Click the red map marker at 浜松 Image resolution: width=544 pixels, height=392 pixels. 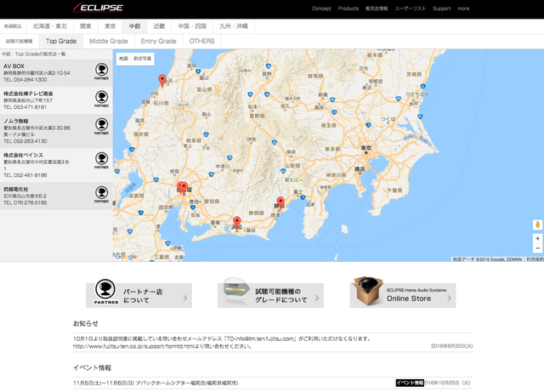click(x=237, y=224)
